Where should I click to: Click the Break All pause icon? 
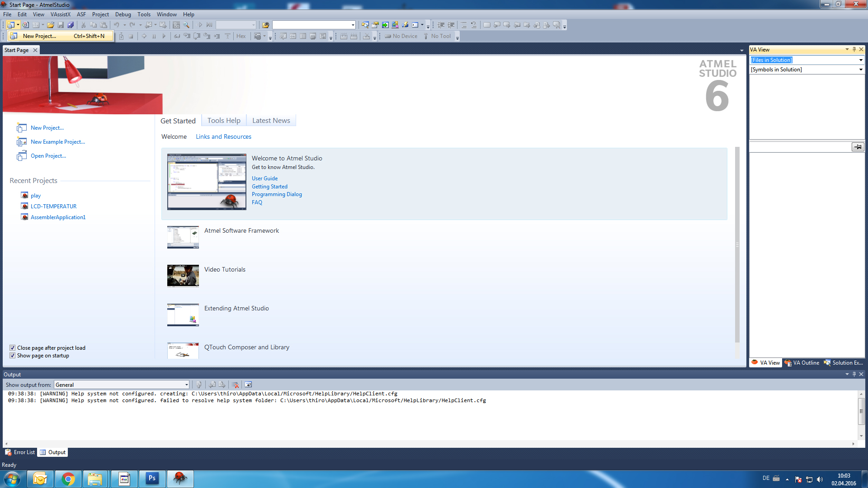pyautogui.click(x=154, y=36)
